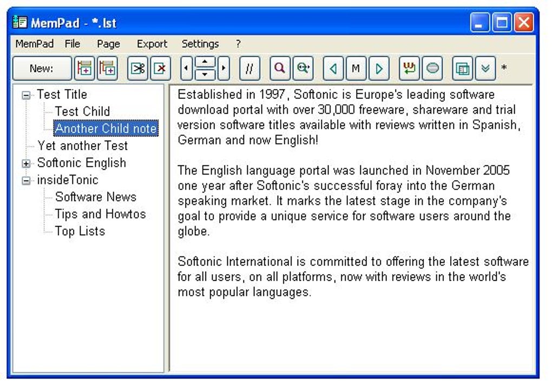Click the New: button
Image resolution: width=552 pixels, height=392 pixels.
coord(42,68)
